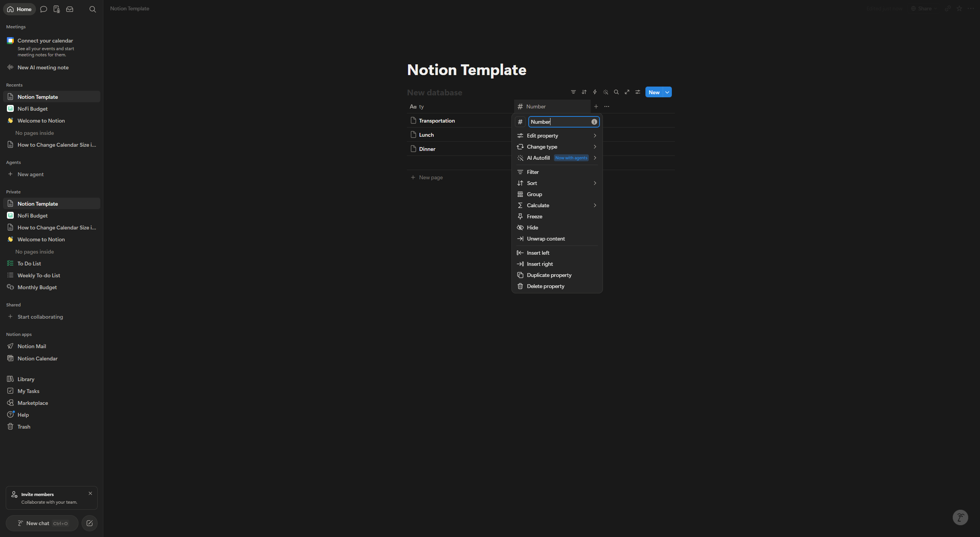Click the new page compose icon at bottom left
The height and width of the screenshot is (537, 980).
(x=90, y=523)
